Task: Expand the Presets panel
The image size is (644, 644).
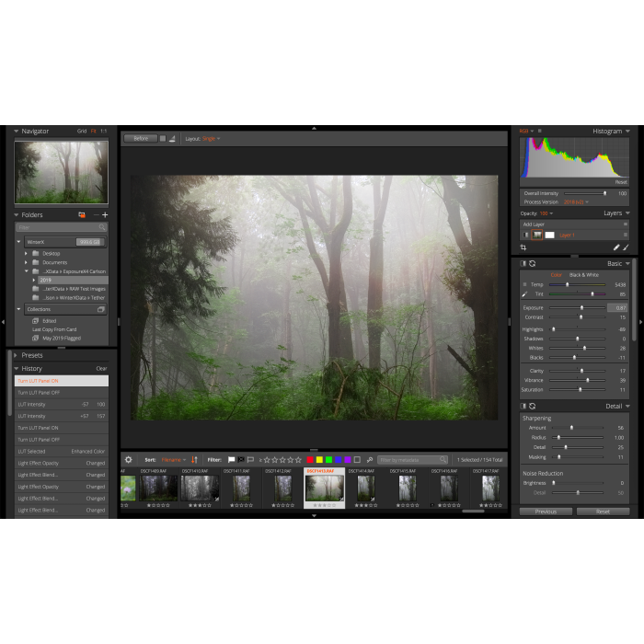Action: [x=16, y=355]
